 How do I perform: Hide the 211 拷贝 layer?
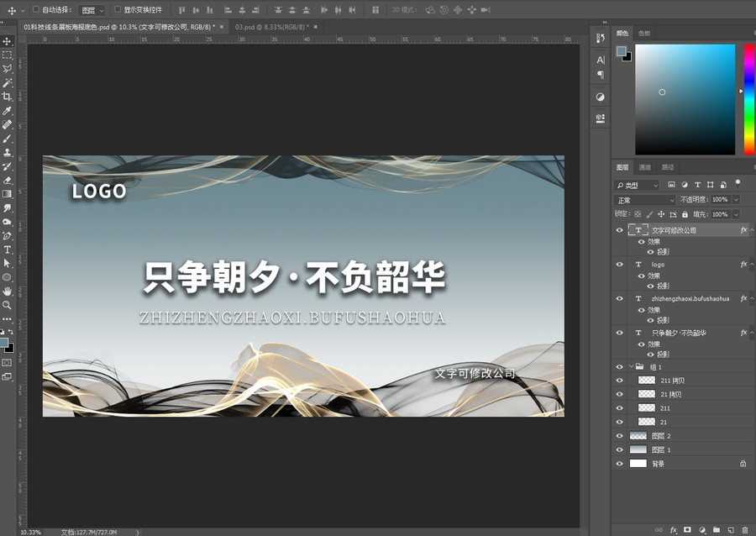[x=620, y=381]
